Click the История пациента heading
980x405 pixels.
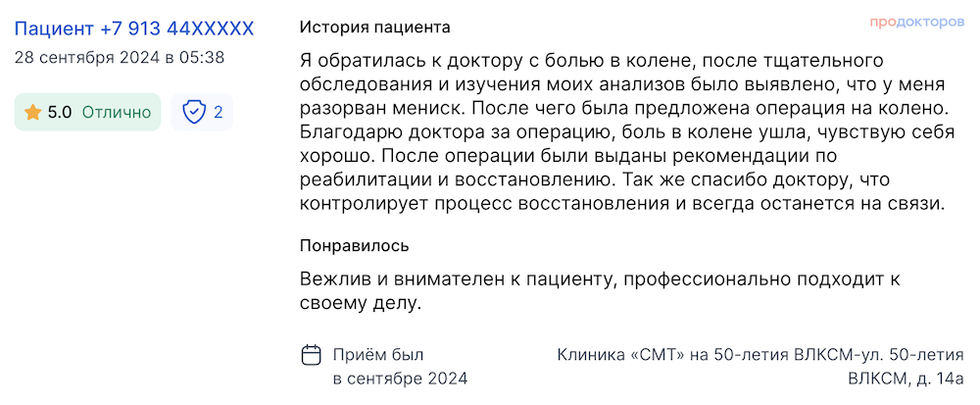(375, 27)
